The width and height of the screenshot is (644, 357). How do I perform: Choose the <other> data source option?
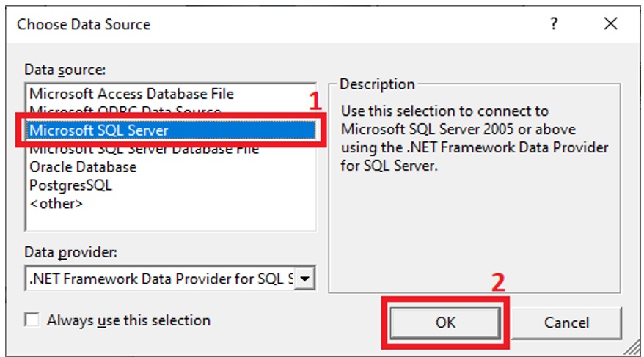(56, 204)
